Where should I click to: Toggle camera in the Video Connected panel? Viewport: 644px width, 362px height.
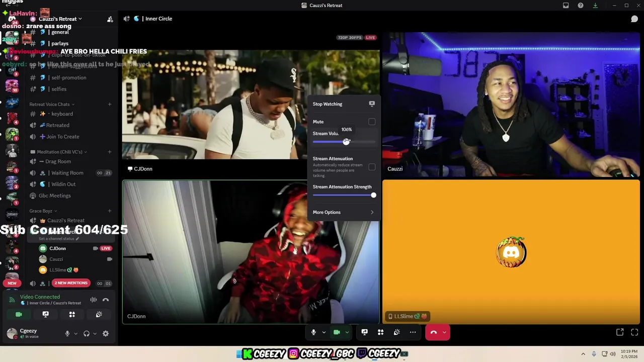[x=19, y=314]
